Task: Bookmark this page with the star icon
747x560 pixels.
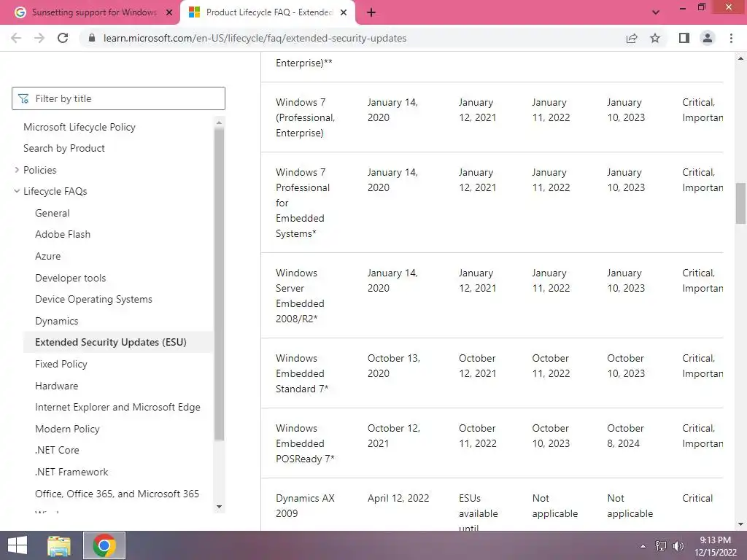Action: [x=655, y=38]
